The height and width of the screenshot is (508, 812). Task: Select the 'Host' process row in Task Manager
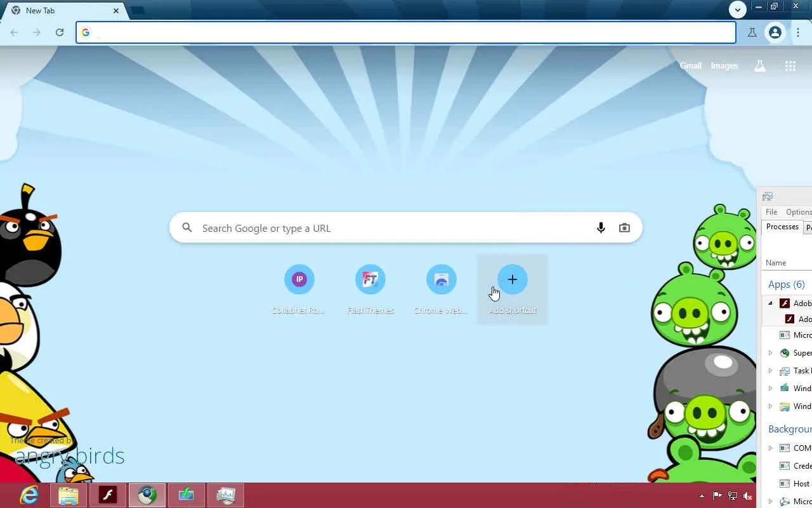tap(787, 484)
